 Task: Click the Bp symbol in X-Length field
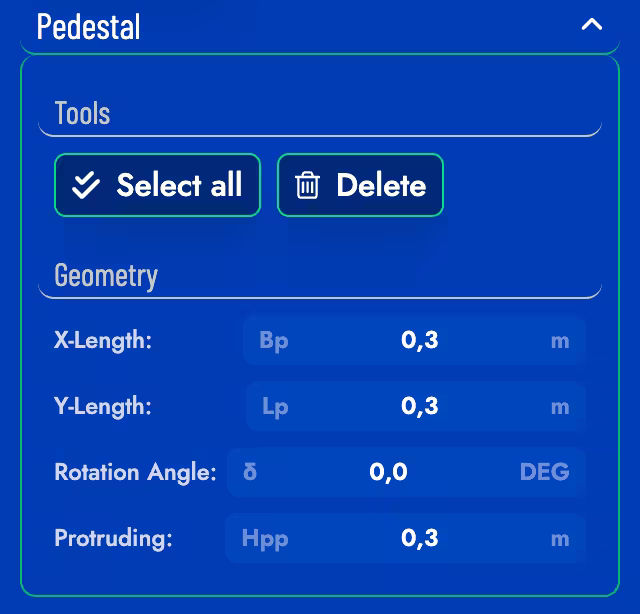(x=273, y=340)
